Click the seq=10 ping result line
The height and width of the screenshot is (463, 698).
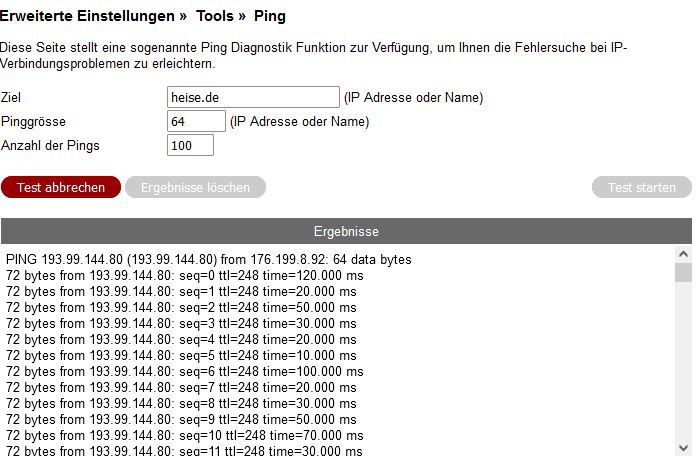[x=185, y=435]
